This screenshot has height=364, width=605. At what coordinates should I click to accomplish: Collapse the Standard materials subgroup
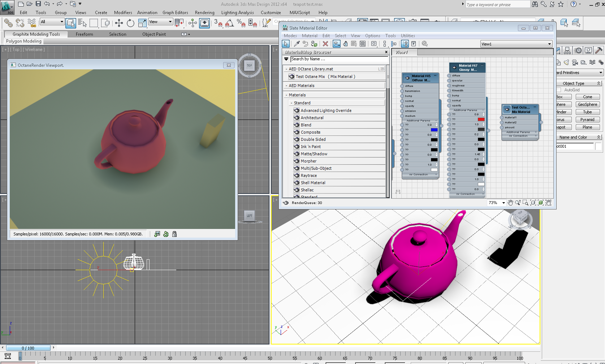tap(291, 103)
